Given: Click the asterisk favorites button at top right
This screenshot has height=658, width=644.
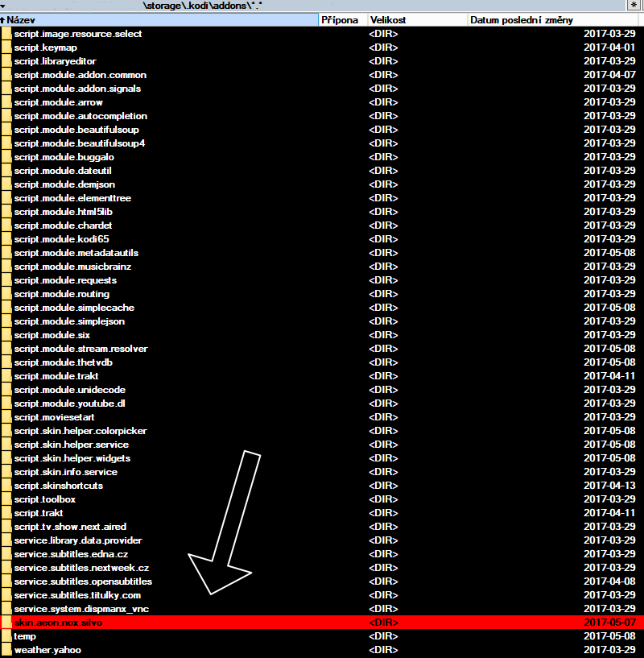Looking at the screenshot, I should 634,6.
